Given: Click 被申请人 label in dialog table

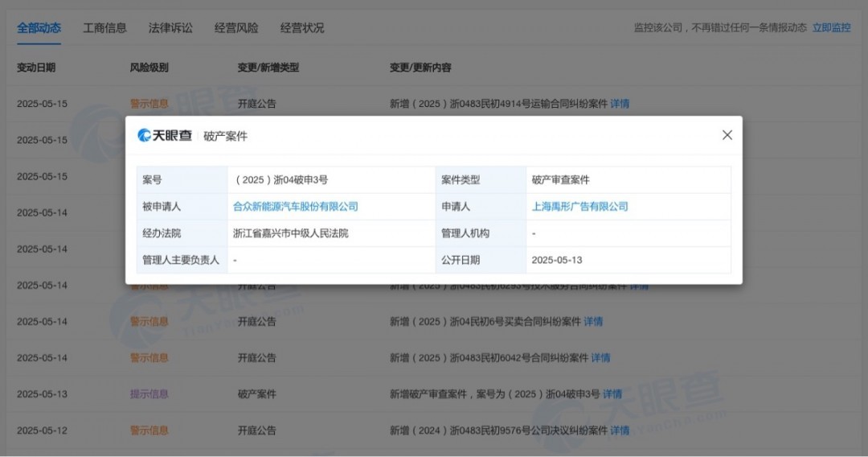Looking at the screenshot, I should coord(161,207).
